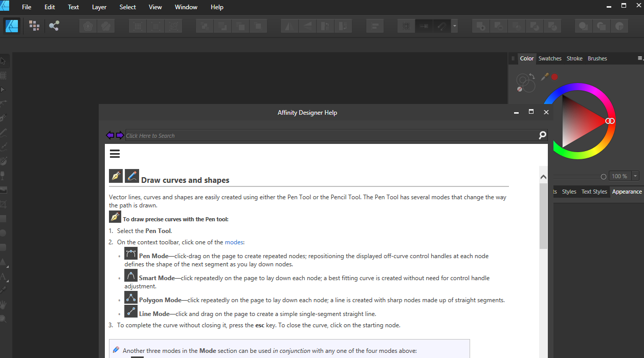Open the Alignment toolbar icon
This screenshot has width=644, height=358.
pos(375,26)
